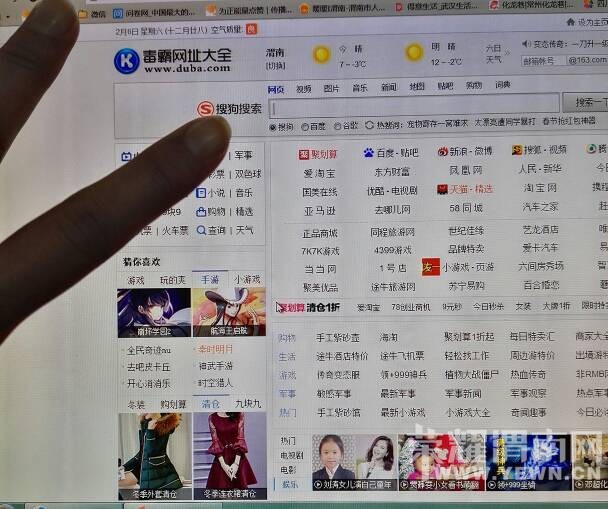Screen dimensions: 608x509
Task: Click in the Sogou search input field
Action: coord(414,107)
